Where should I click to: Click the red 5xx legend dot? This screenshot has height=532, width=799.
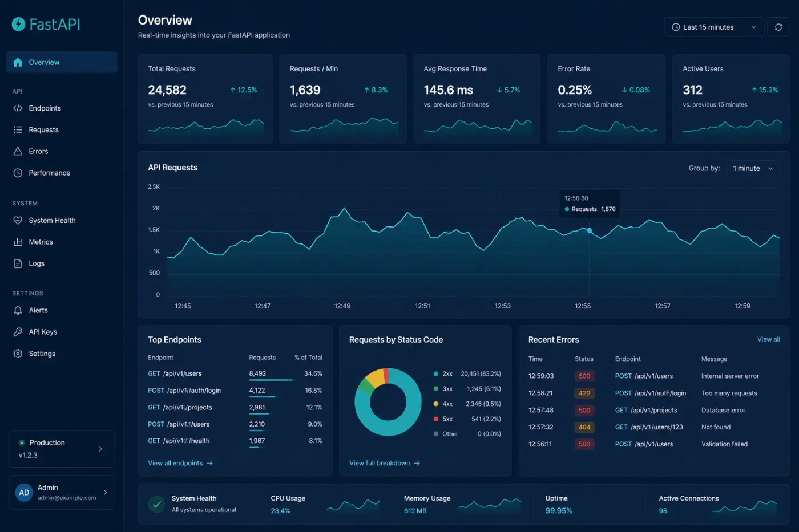tap(436, 419)
